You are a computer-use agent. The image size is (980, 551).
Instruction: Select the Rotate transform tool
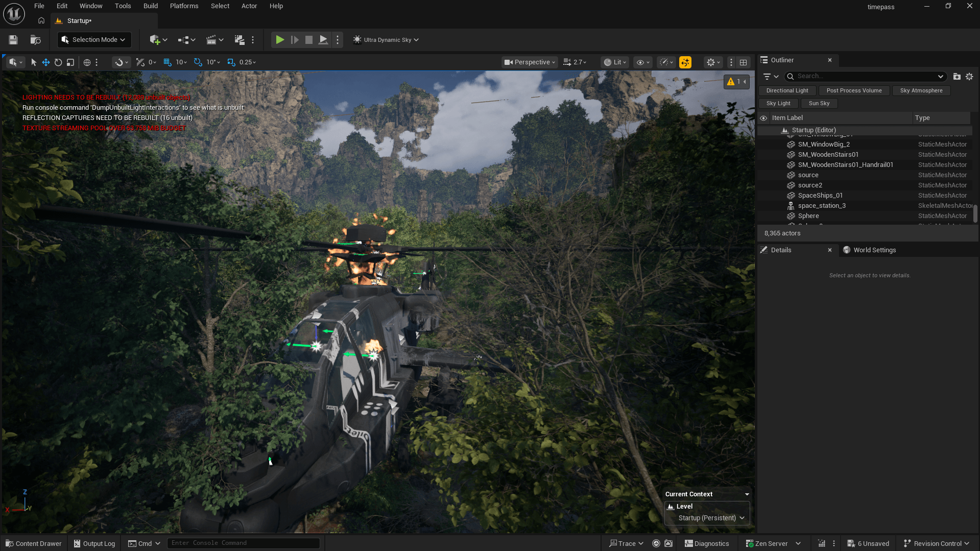pos(58,62)
